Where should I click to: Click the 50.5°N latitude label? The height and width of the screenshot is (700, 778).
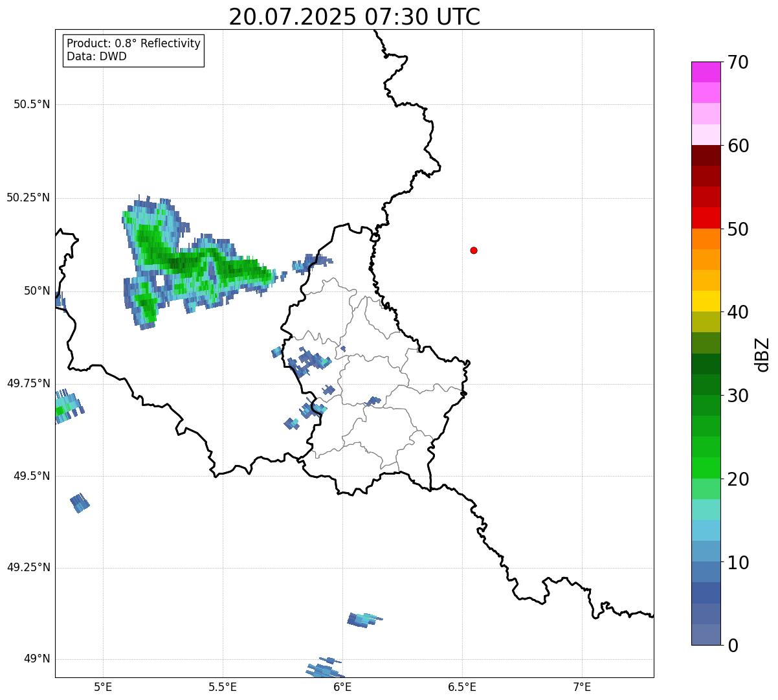tap(32, 104)
